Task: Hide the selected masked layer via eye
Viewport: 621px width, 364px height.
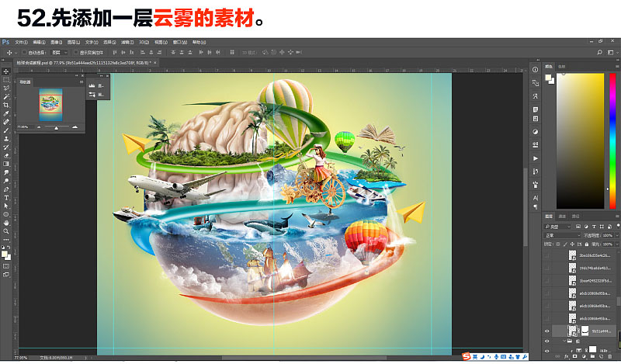Action: coord(547,331)
